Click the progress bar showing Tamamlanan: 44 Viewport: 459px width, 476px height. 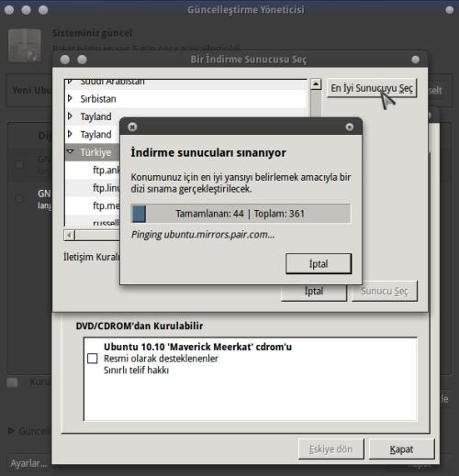pos(241,214)
